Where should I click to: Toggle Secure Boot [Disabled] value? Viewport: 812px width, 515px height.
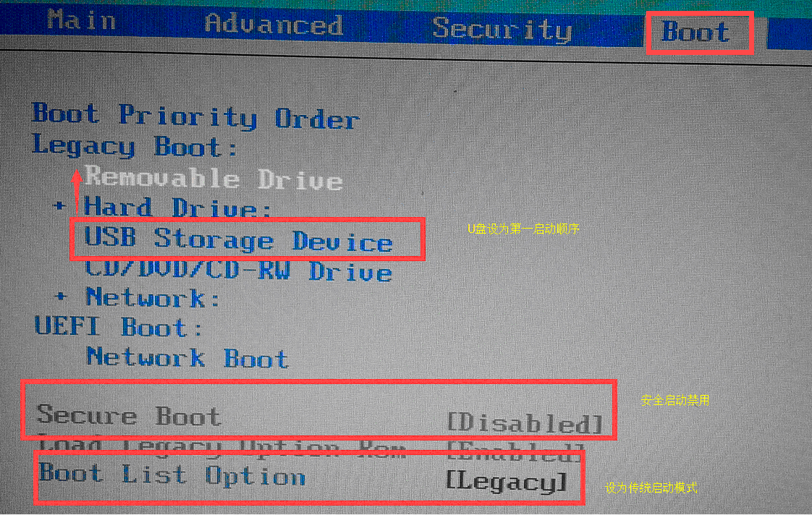coord(525,423)
